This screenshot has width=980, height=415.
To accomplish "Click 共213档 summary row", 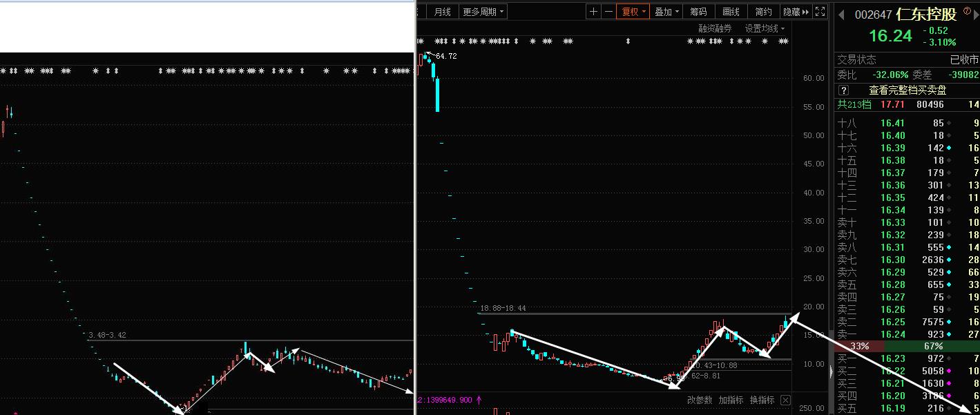I will (x=907, y=104).
